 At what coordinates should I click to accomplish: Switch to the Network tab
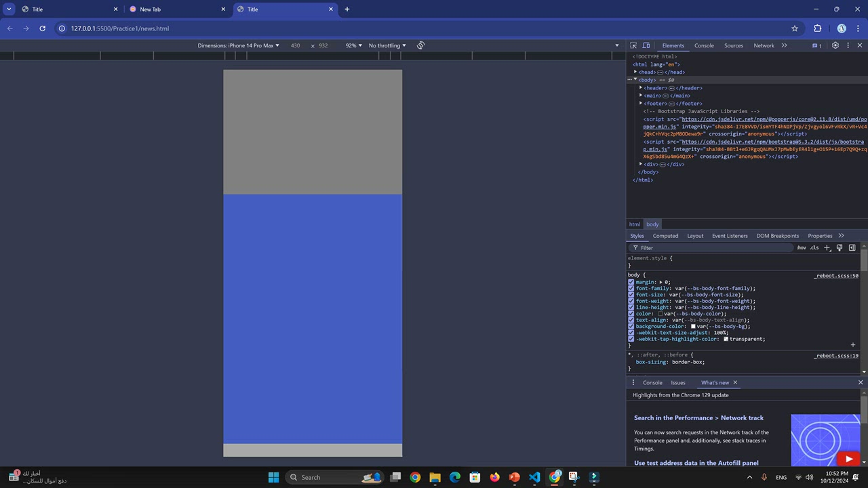pyautogui.click(x=764, y=45)
